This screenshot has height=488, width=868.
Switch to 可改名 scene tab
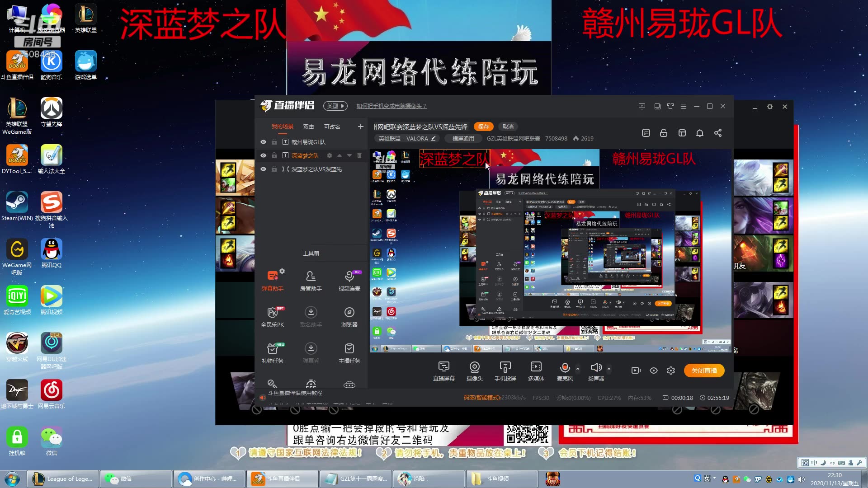pos(332,127)
